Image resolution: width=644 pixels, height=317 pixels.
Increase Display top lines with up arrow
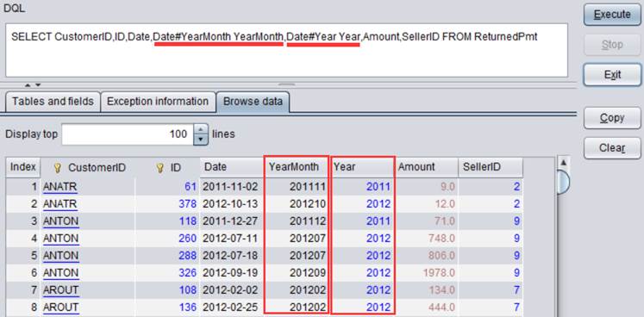[x=200, y=129]
